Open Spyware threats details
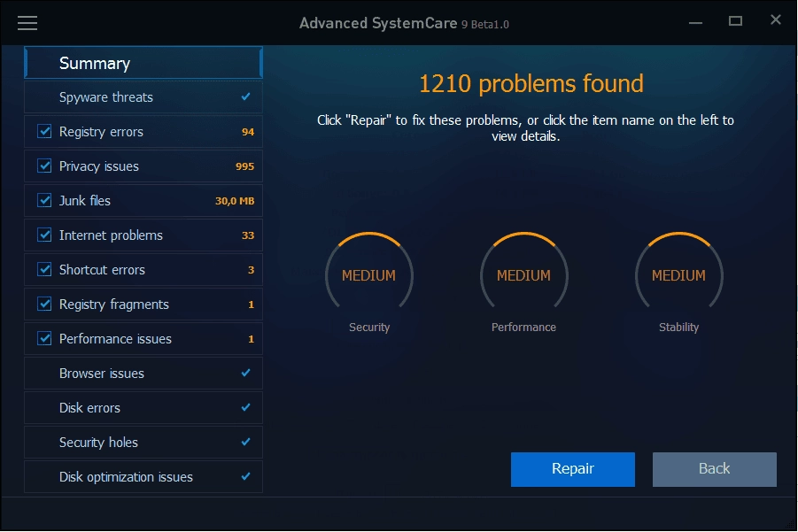The width and height of the screenshot is (798, 532). [143, 97]
